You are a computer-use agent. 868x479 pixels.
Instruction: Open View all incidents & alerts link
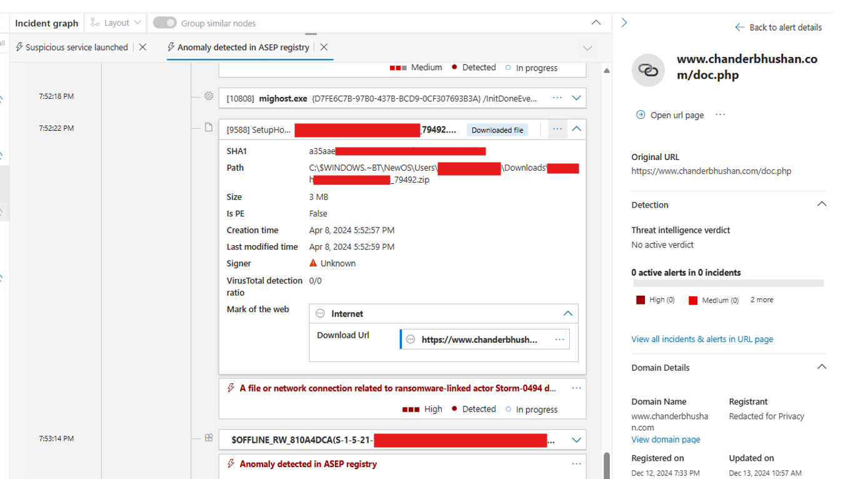[x=702, y=340]
